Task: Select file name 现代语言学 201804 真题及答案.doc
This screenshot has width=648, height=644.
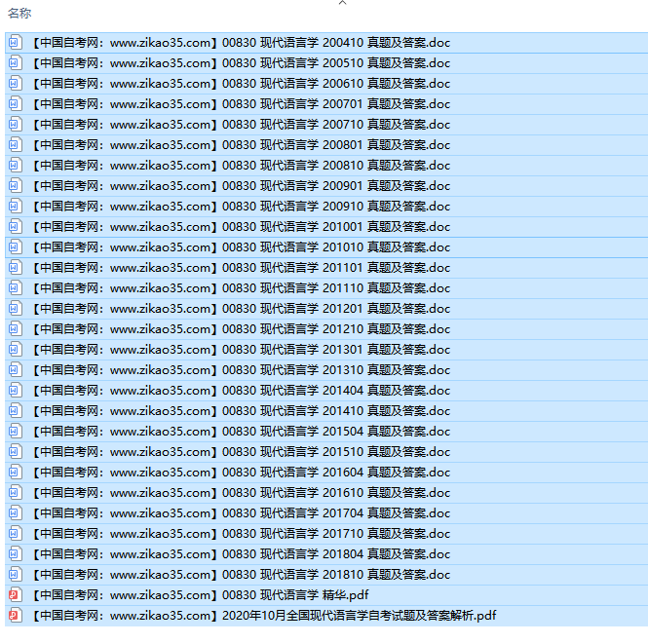Action: pos(355,554)
